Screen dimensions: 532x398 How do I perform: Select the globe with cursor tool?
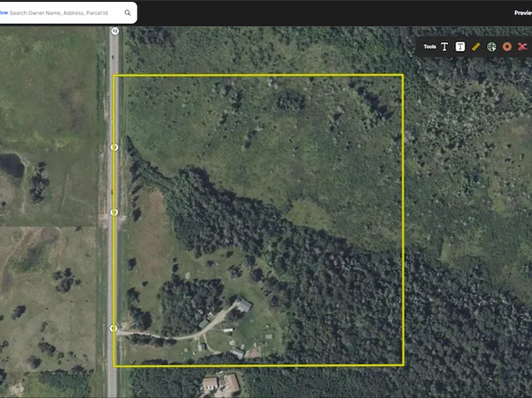point(492,46)
